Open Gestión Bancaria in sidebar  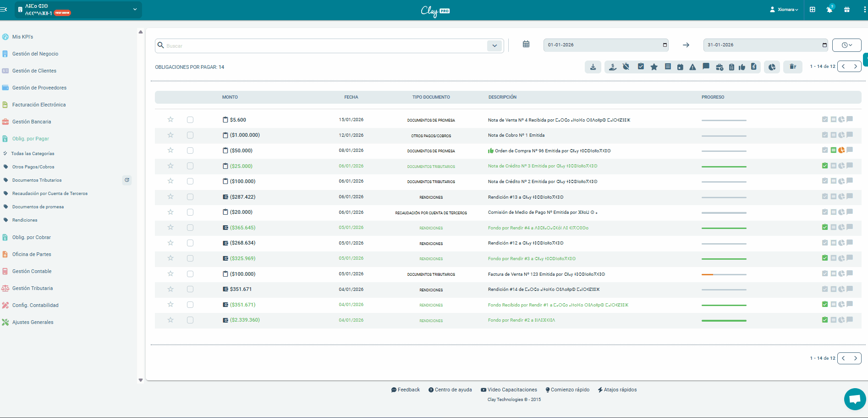click(31, 122)
